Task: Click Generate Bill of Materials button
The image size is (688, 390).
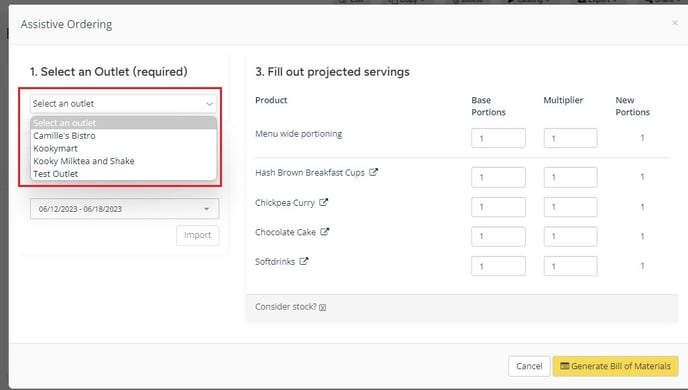Action: [x=616, y=366]
